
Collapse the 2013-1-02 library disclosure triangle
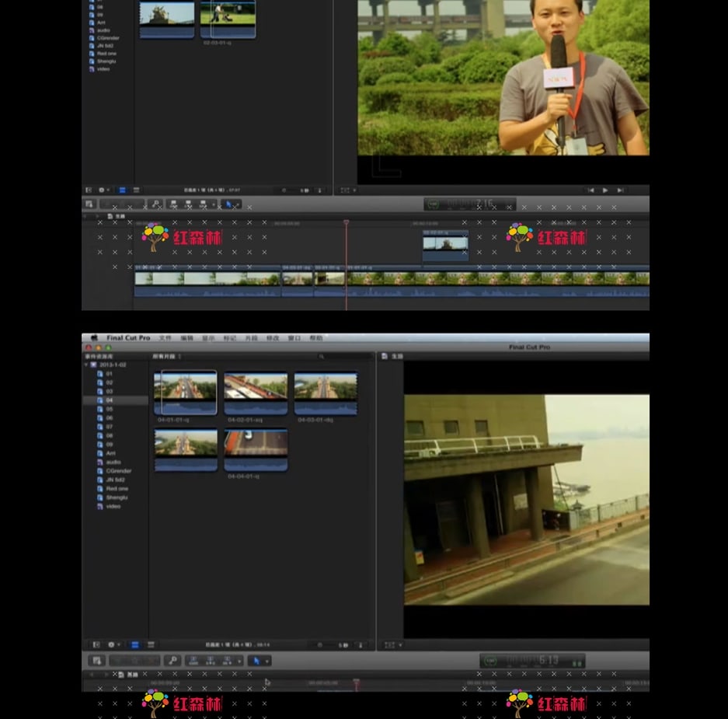pos(86,365)
